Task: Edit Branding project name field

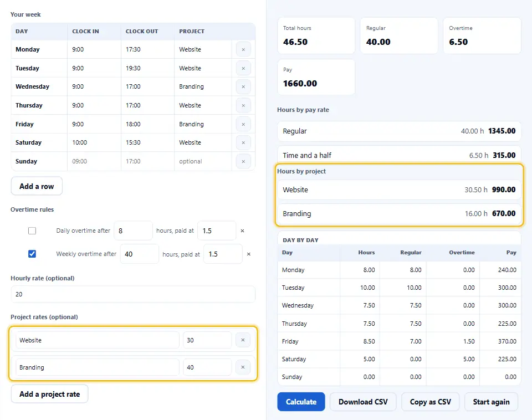Action: click(98, 367)
